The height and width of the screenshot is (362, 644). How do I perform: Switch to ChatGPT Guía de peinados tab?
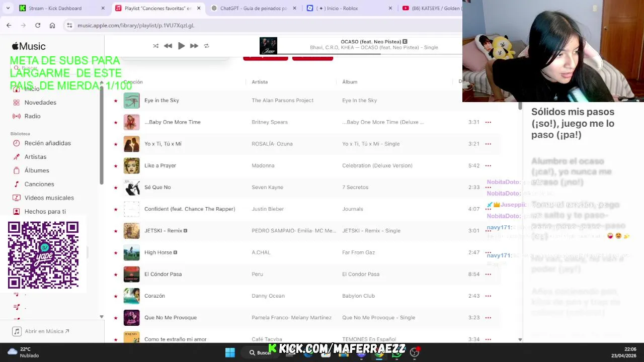click(x=254, y=8)
